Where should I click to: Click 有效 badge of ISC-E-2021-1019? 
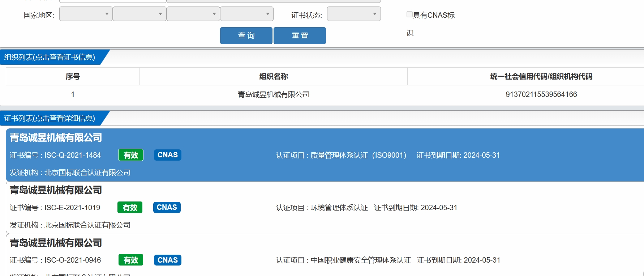pyautogui.click(x=130, y=207)
